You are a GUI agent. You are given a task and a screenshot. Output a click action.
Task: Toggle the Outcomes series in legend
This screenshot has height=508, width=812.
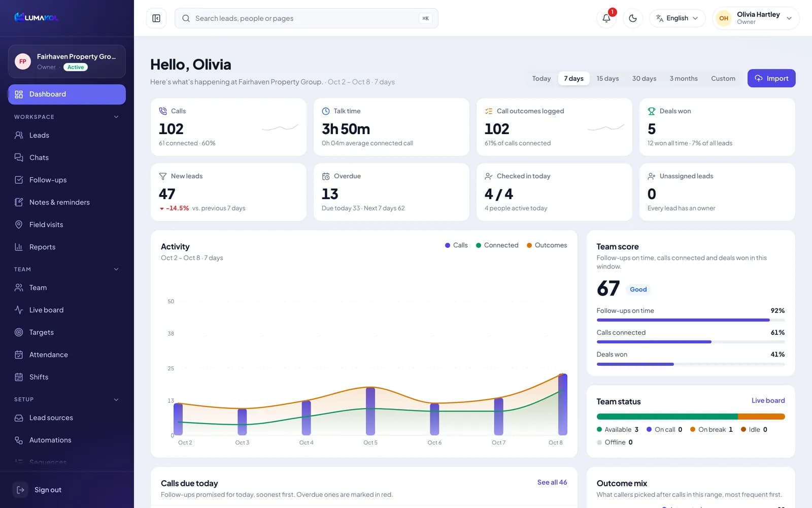click(547, 245)
